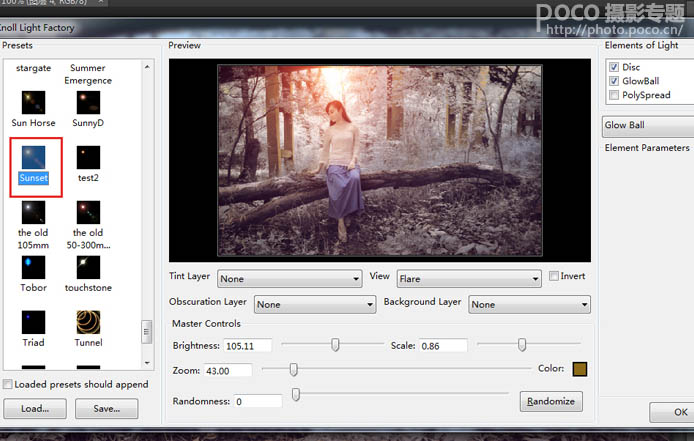
Task: Toggle the GlowBall element checkbox
Action: 614,81
